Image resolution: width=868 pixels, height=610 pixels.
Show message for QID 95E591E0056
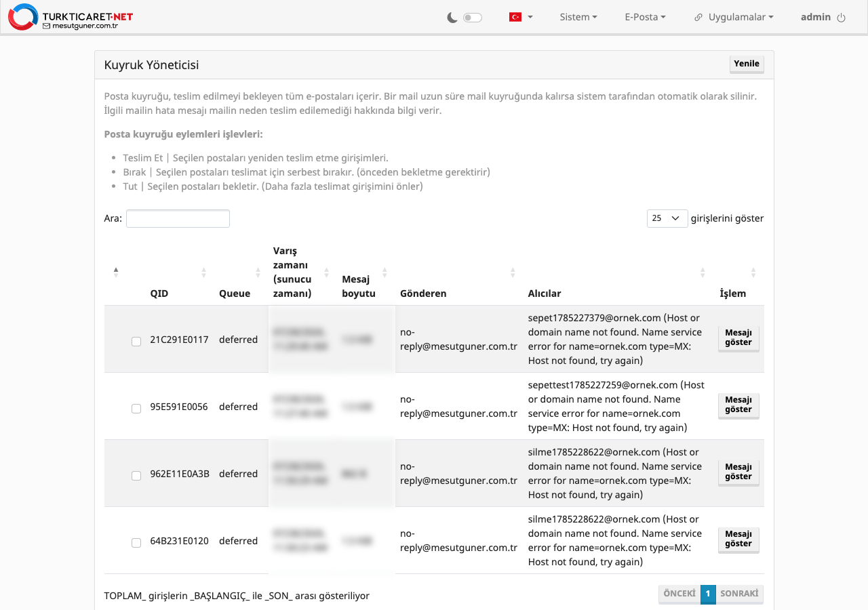[738, 405]
